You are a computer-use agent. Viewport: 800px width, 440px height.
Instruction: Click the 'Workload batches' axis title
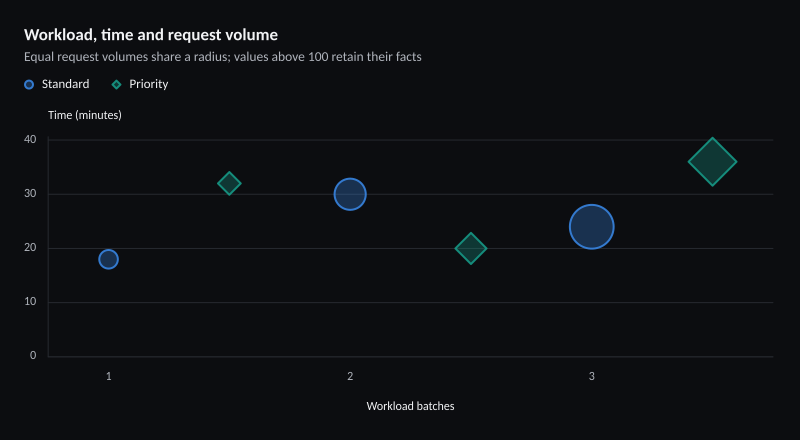(410, 406)
